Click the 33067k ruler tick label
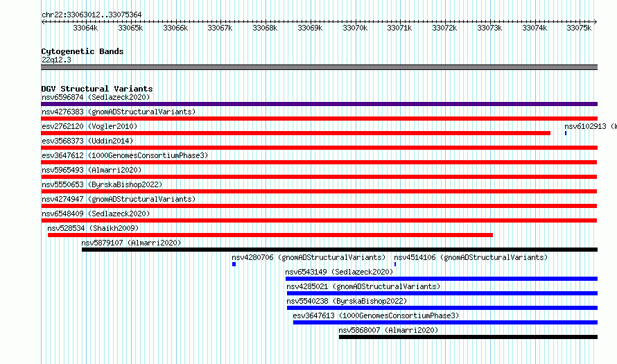This screenshot has width=617, height=364. click(220, 28)
